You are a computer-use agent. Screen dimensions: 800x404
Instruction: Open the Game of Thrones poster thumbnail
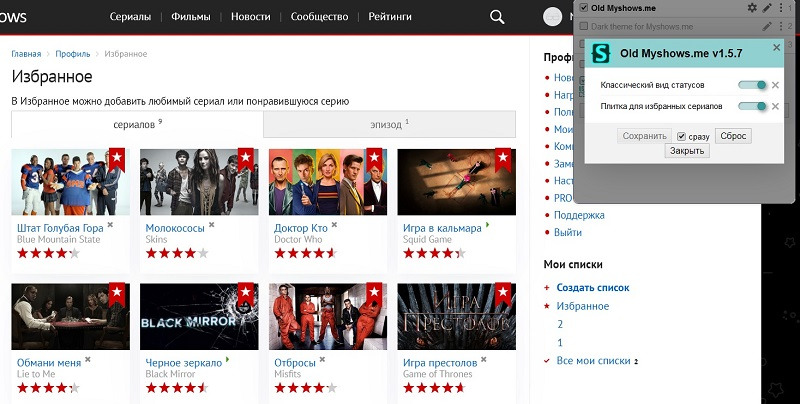point(457,317)
